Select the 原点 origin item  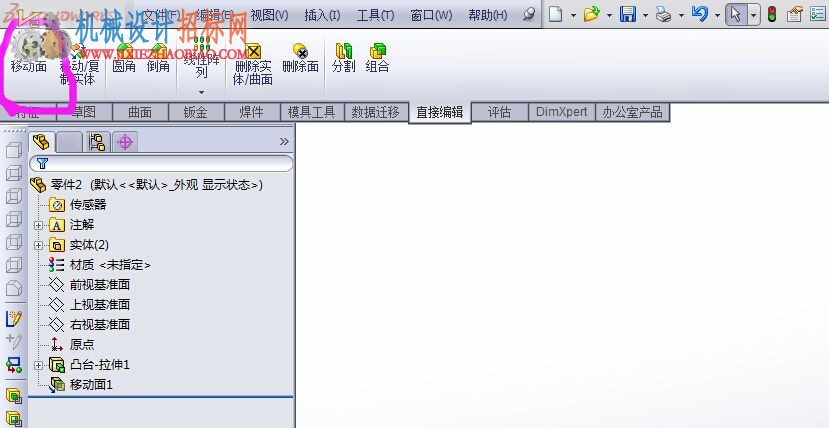click(x=72, y=345)
